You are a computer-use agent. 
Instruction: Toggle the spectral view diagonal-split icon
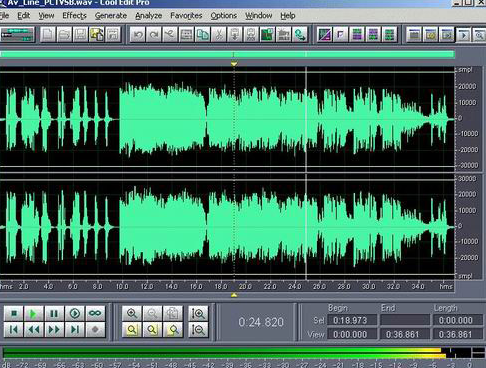[324, 35]
